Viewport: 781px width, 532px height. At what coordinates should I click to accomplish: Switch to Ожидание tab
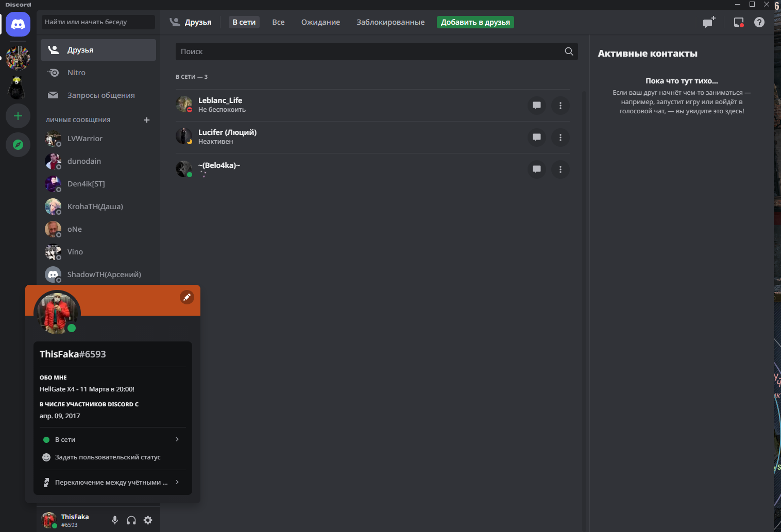point(320,22)
